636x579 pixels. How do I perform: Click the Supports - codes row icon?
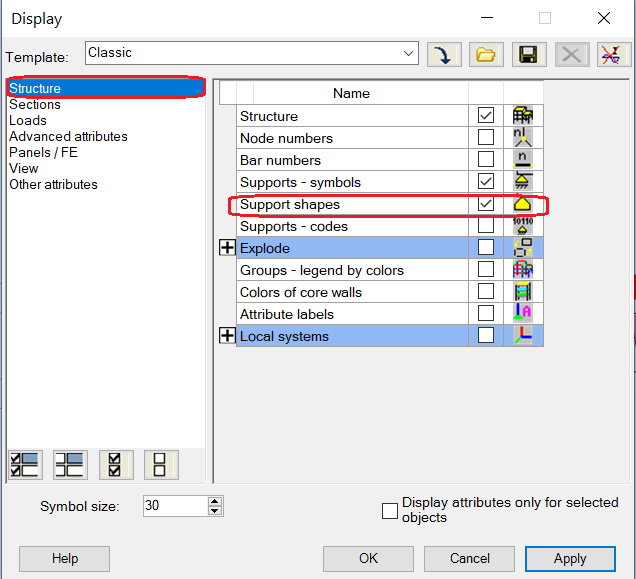click(x=523, y=226)
